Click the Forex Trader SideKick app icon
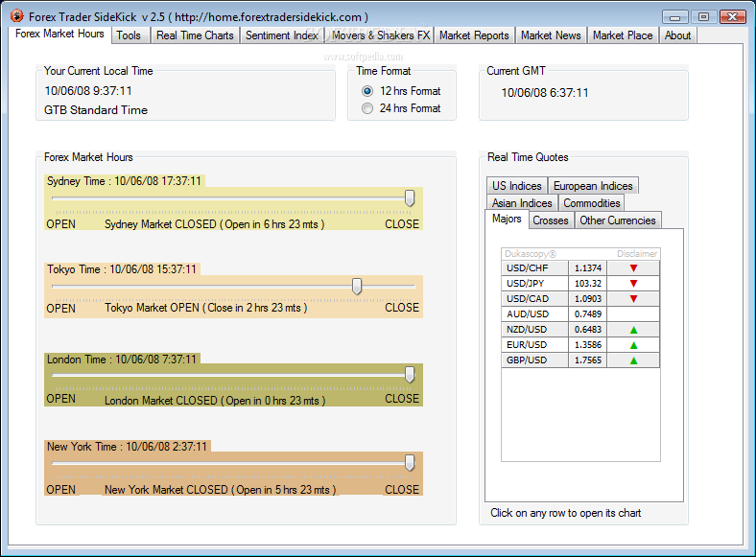 coord(17,16)
